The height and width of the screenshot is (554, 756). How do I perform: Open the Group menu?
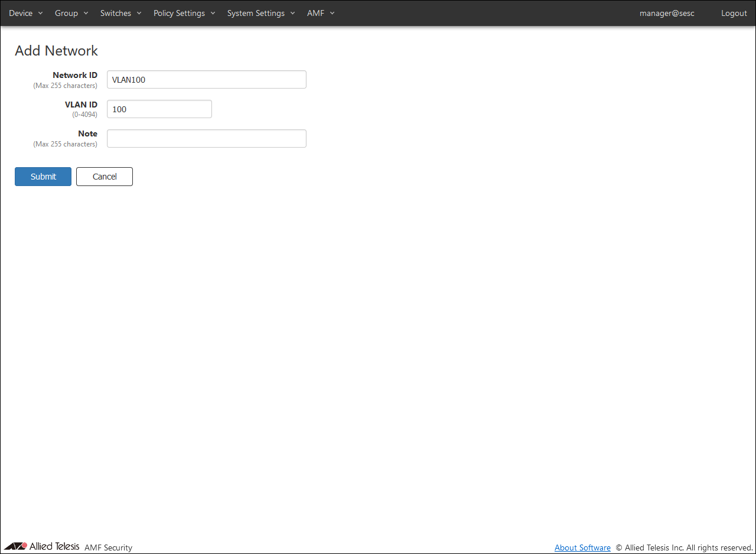(x=66, y=13)
